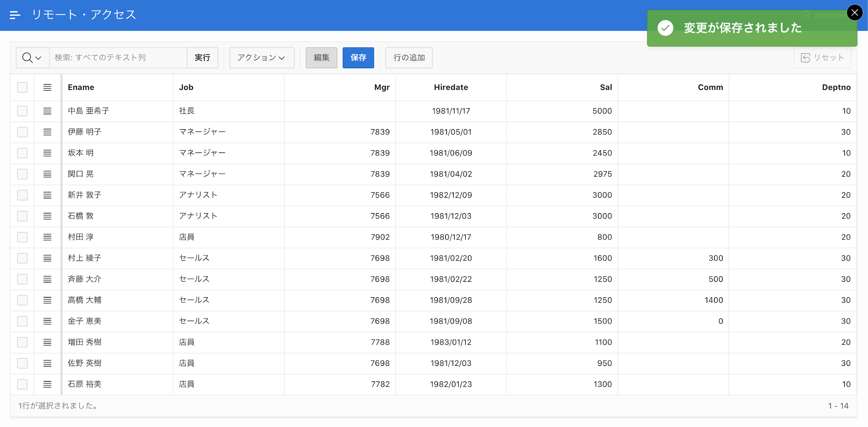This screenshot has height=427, width=868.
Task: Open row actions menu for 坂本 明
Action: click(x=47, y=153)
